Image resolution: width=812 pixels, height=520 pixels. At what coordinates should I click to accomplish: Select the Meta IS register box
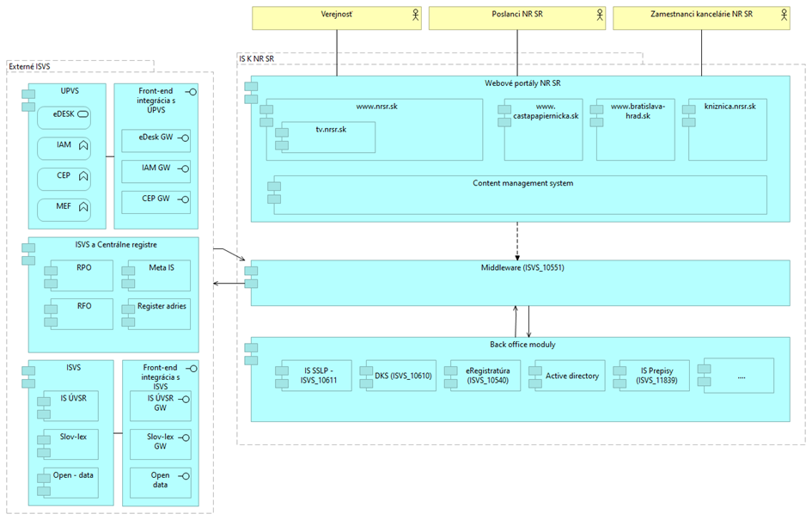[159, 276]
